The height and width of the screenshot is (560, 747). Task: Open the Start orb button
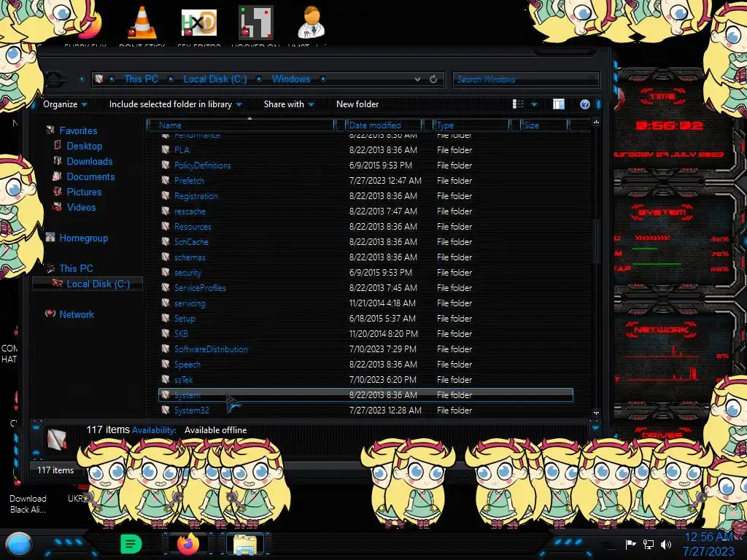pos(19,545)
